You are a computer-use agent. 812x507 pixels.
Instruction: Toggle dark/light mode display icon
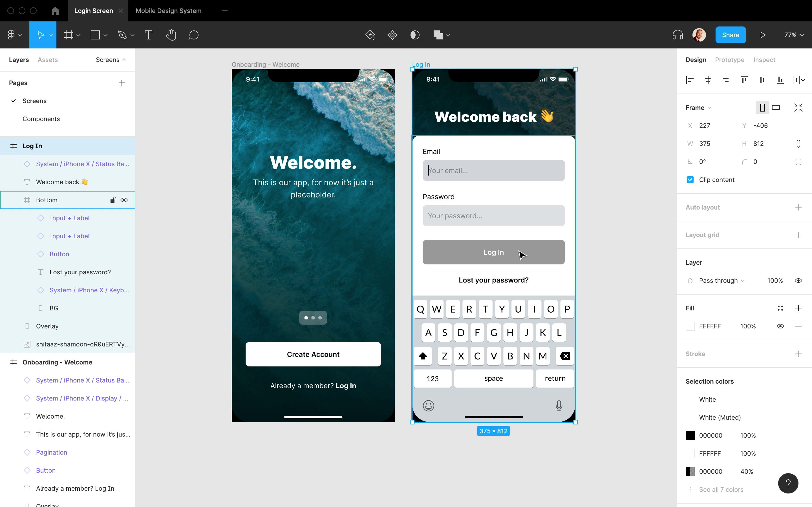(414, 34)
